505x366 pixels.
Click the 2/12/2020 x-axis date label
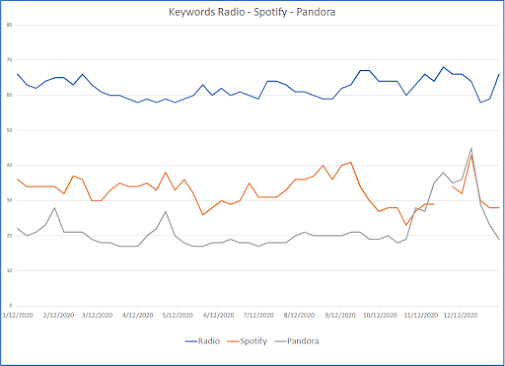click(x=58, y=315)
